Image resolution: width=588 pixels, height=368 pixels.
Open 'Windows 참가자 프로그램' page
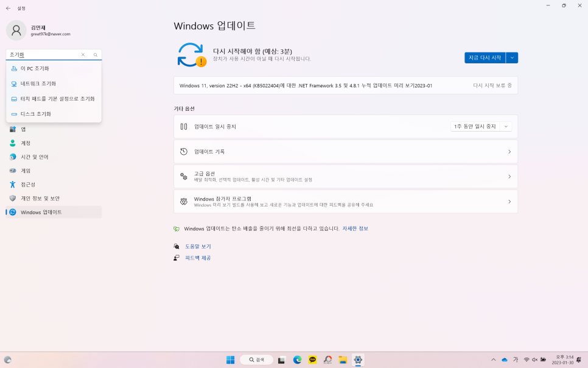click(x=345, y=202)
